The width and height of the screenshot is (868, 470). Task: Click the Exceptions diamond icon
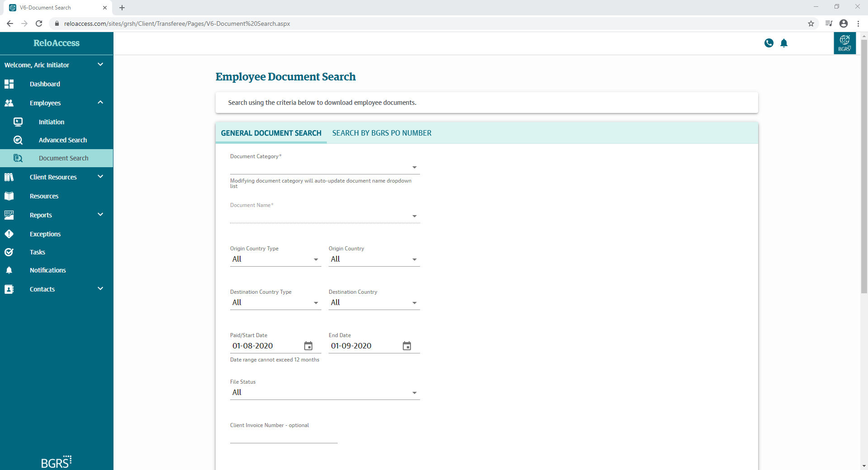click(9, 234)
